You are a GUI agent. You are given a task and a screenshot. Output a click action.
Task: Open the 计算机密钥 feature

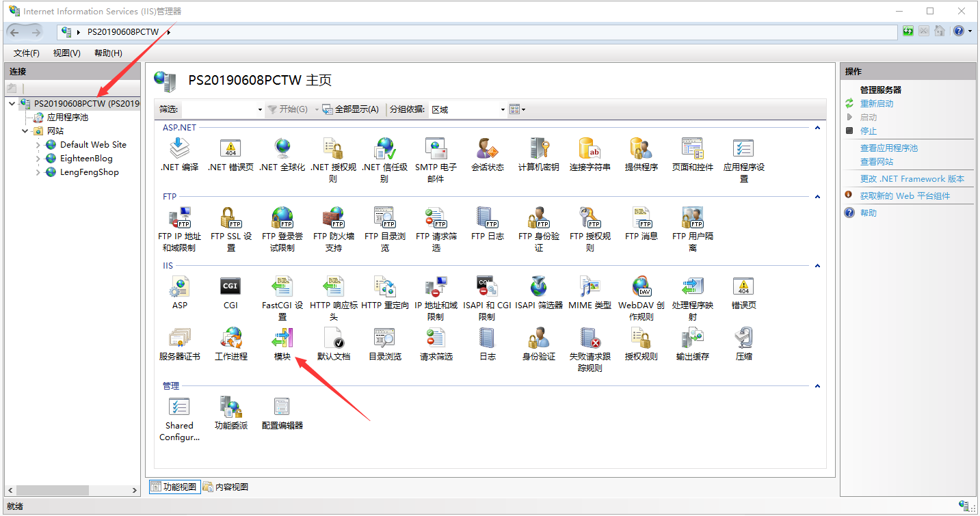(x=539, y=154)
